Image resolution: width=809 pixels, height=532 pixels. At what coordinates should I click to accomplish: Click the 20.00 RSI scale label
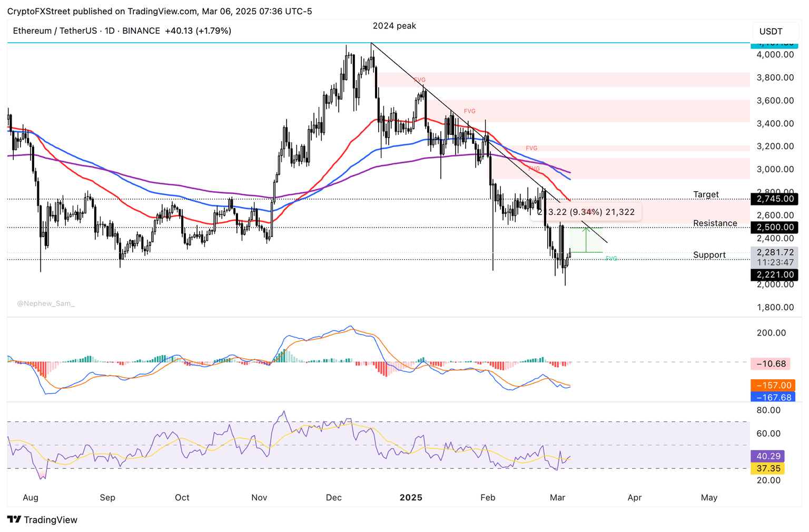768,480
